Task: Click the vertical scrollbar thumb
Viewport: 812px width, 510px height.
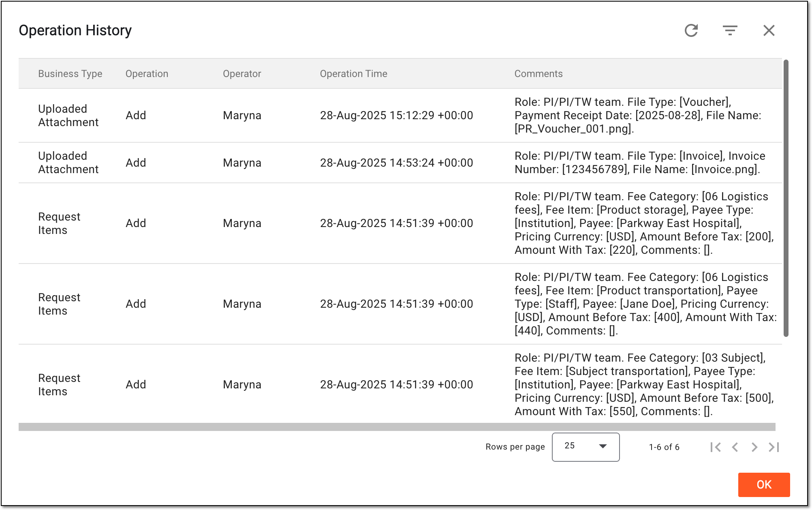Action: point(786,198)
